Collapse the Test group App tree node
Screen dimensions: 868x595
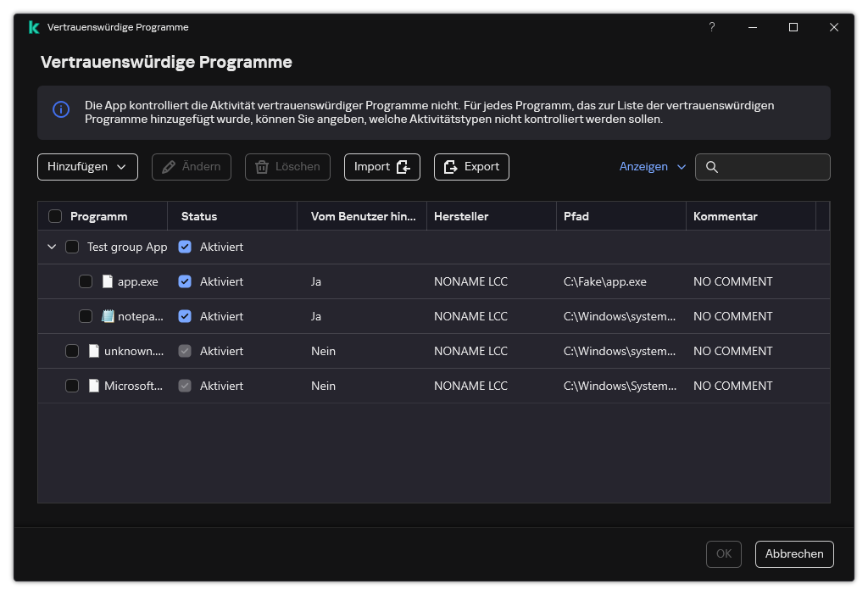tap(52, 247)
